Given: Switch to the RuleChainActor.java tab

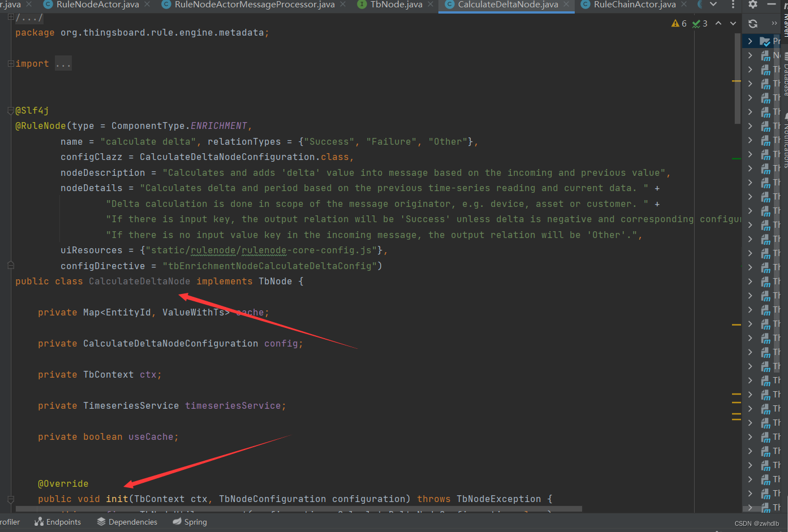Looking at the screenshot, I should coord(635,5).
